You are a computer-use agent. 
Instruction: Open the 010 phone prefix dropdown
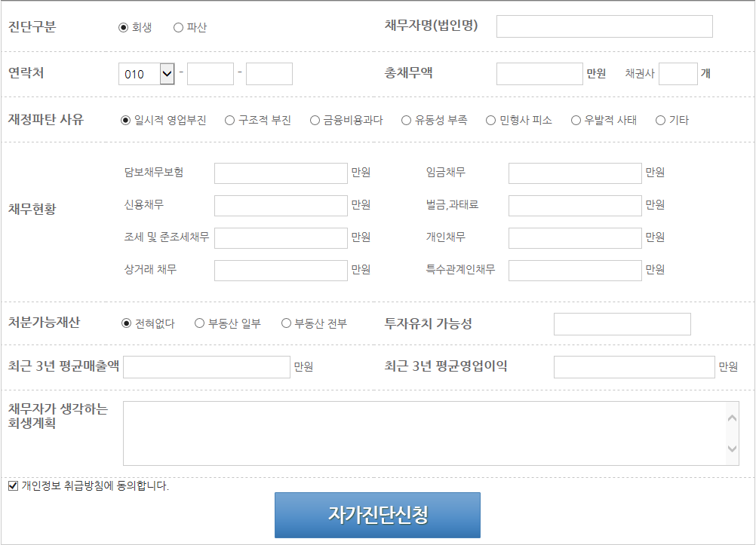(167, 74)
